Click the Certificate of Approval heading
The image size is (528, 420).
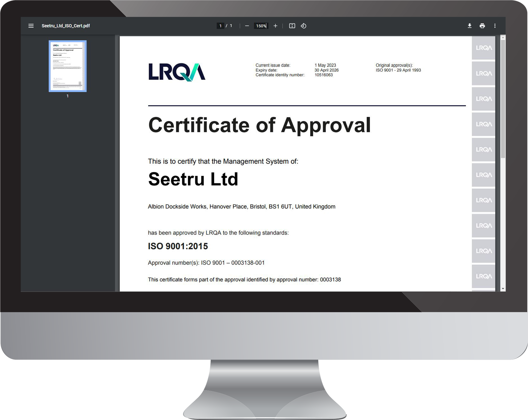coord(259,125)
